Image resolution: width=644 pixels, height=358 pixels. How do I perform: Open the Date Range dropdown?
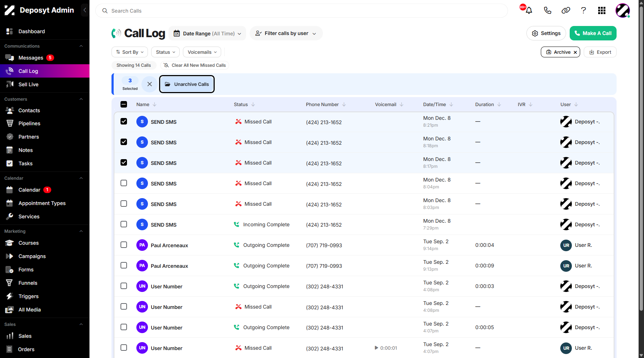pyautogui.click(x=207, y=33)
